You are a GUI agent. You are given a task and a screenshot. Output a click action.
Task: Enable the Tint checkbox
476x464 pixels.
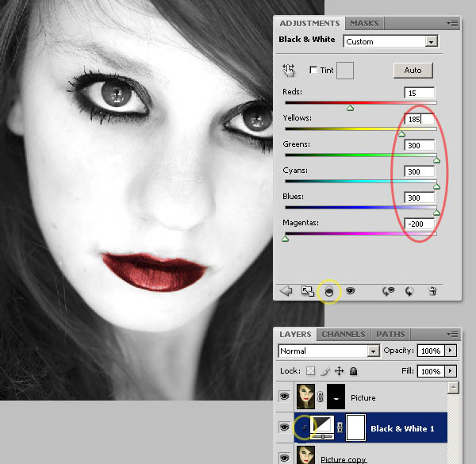(x=313, y=70)
